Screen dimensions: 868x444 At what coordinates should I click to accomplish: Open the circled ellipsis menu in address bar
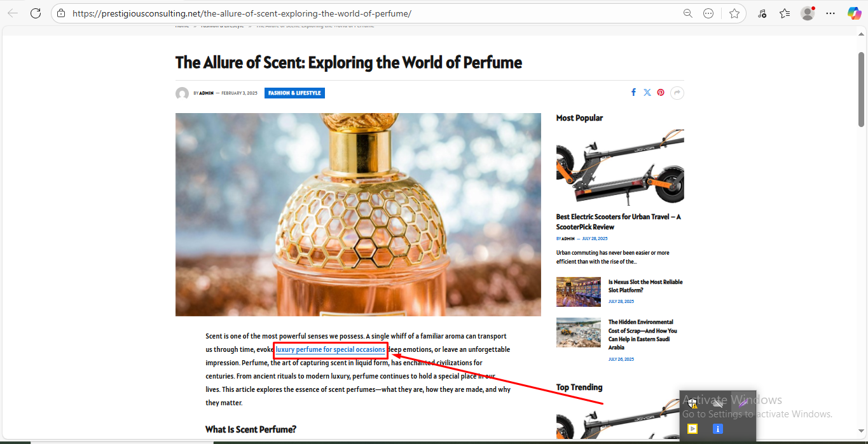708,13
